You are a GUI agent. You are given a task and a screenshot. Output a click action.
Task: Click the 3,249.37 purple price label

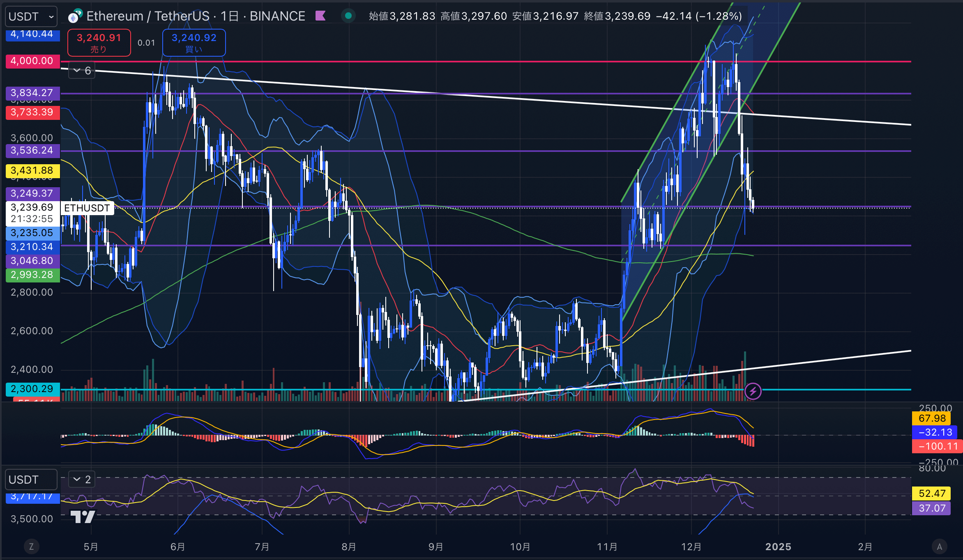coord(32,194)
